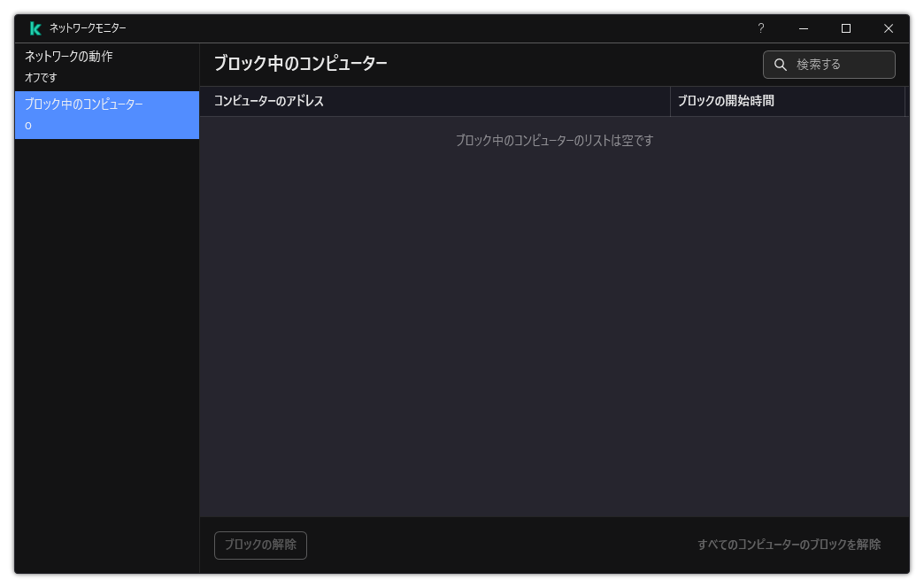Click the 0 count under the selected sidebar item
The width and height of the screenshot is (924, 588).
(27, 126)
